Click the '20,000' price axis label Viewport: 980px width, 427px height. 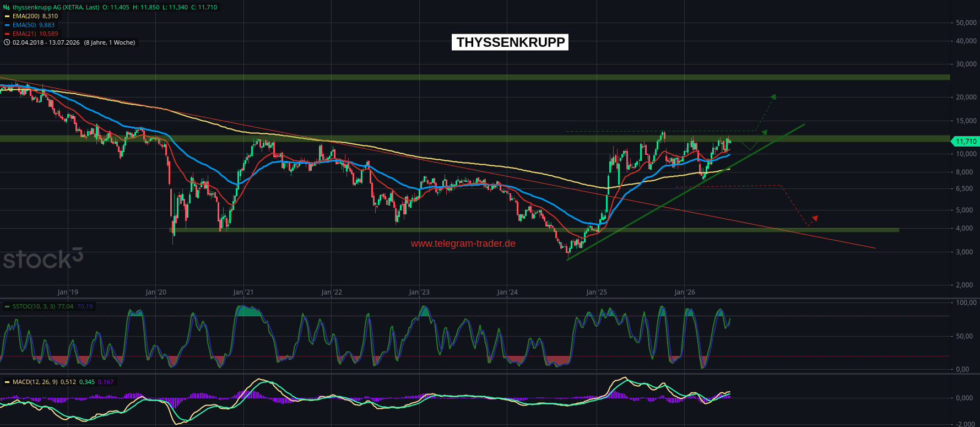click(966, 97)
